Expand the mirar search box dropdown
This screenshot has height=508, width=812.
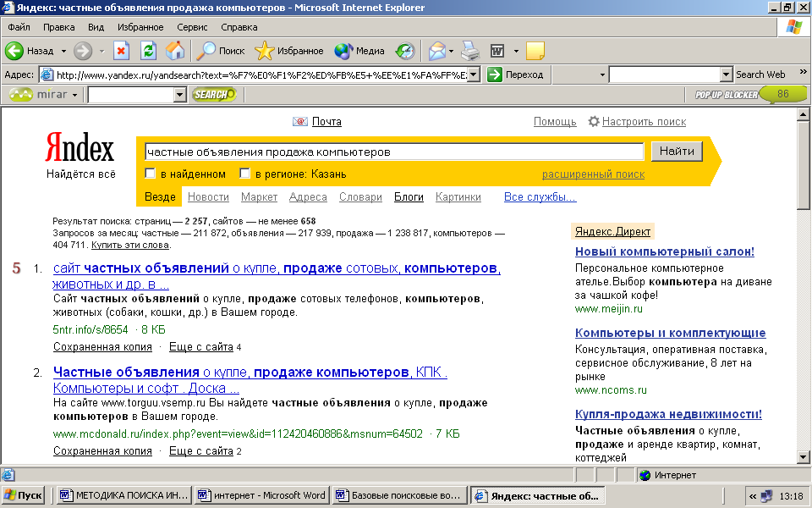click(x=179, y=94)
